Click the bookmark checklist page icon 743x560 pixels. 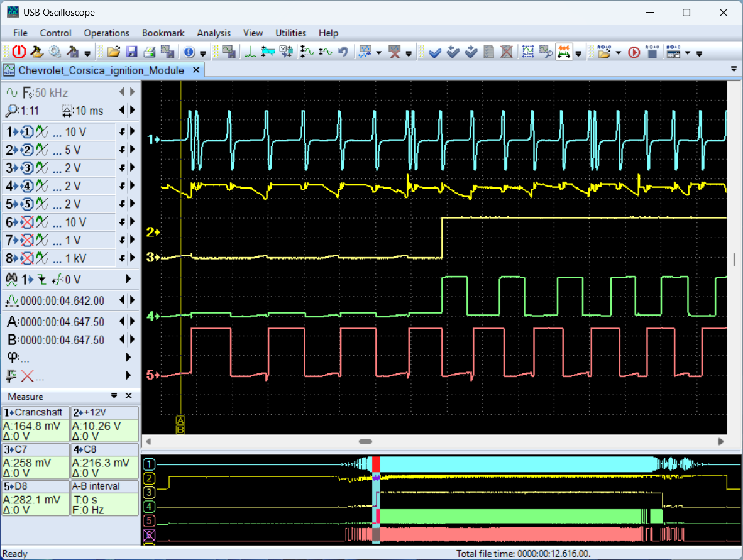point(488,52)
